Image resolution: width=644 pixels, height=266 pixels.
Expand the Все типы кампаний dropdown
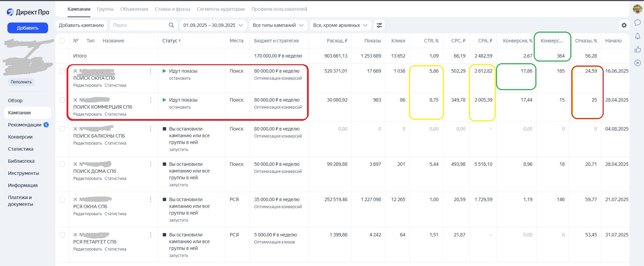278,25
